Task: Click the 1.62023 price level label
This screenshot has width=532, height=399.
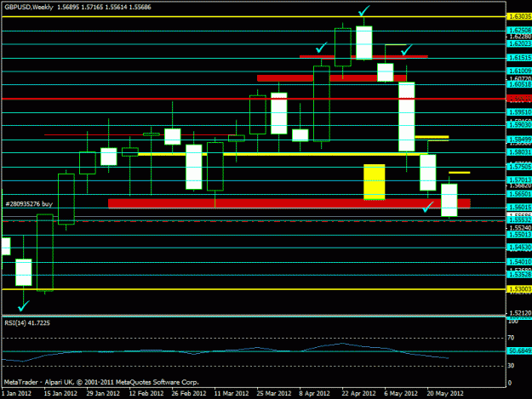Action: [519, 43]
